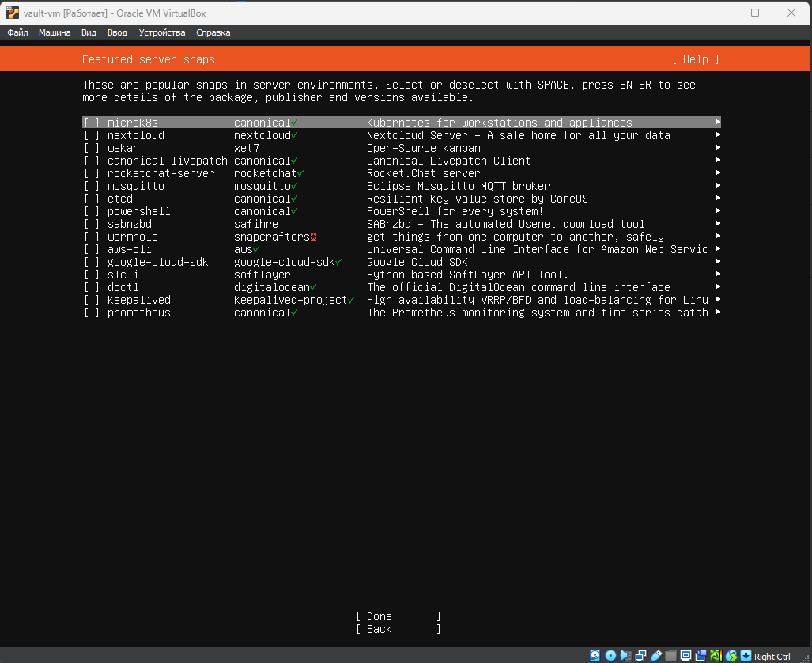Click 'Open-Source kanban' description

(424, 148)
